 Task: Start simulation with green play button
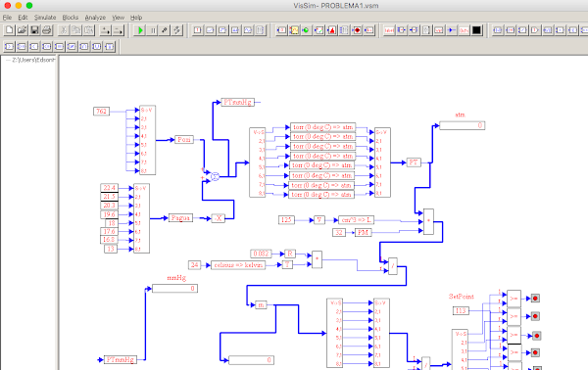point(140,30)
